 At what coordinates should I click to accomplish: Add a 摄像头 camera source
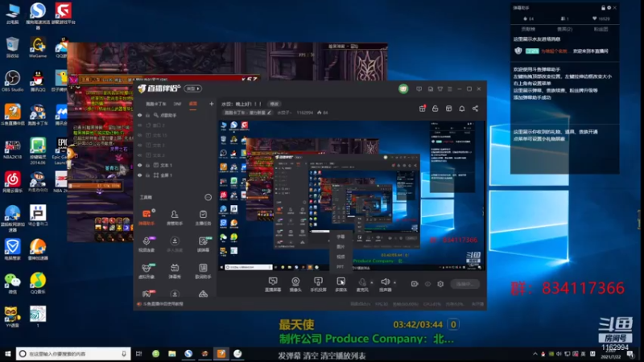[295, 284]
